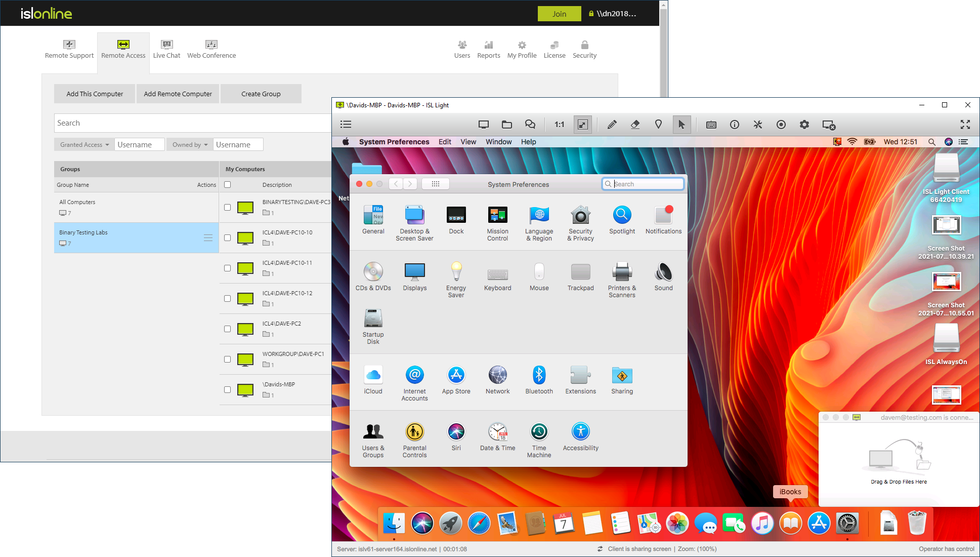Tick checkbox for WORKGROUP\DAVE-PC1

click(228, 359)
